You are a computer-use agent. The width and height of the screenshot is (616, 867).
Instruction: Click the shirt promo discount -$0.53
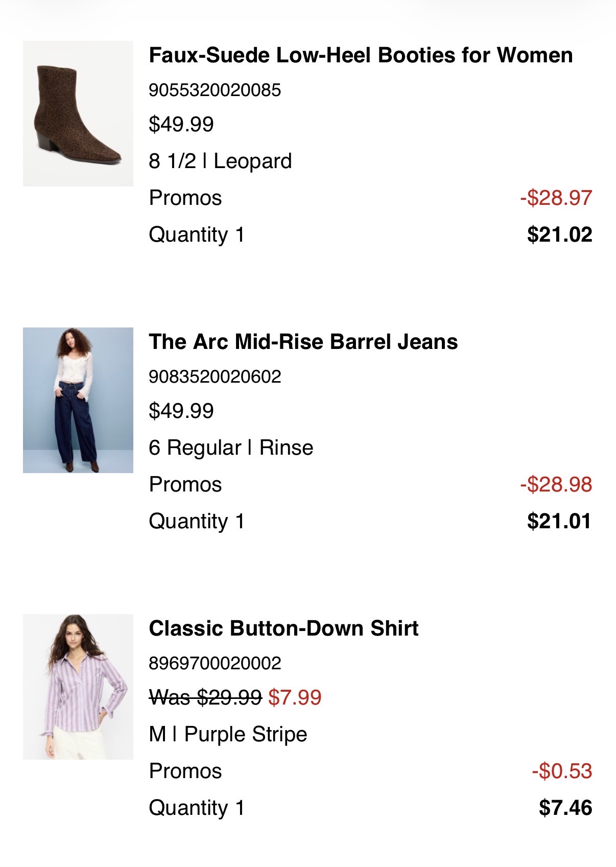[562, 771]
